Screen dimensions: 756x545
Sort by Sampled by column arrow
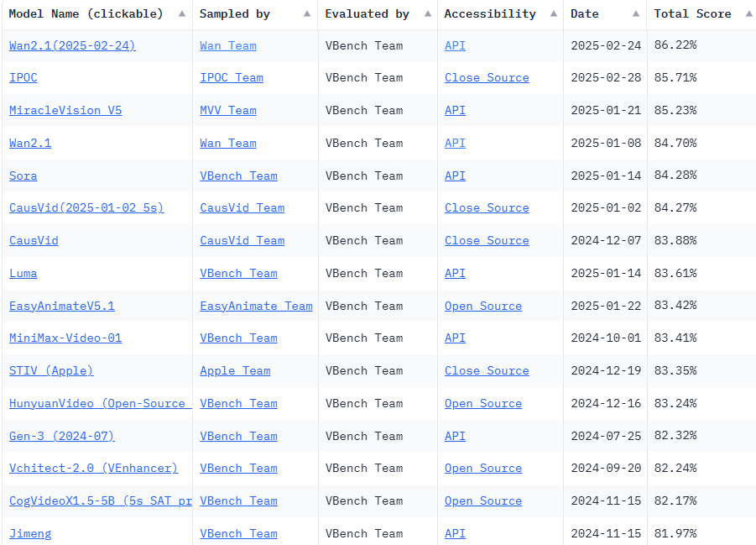coord(306,13)
